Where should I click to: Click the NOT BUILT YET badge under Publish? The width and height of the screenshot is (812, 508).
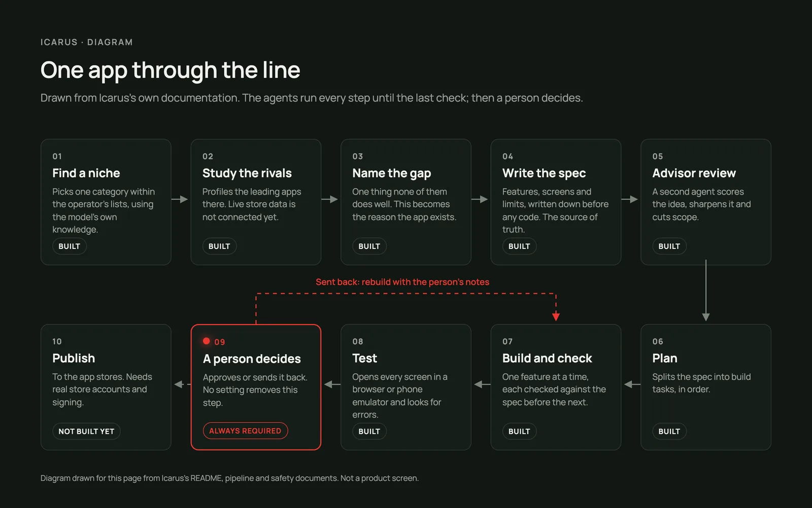86,431
